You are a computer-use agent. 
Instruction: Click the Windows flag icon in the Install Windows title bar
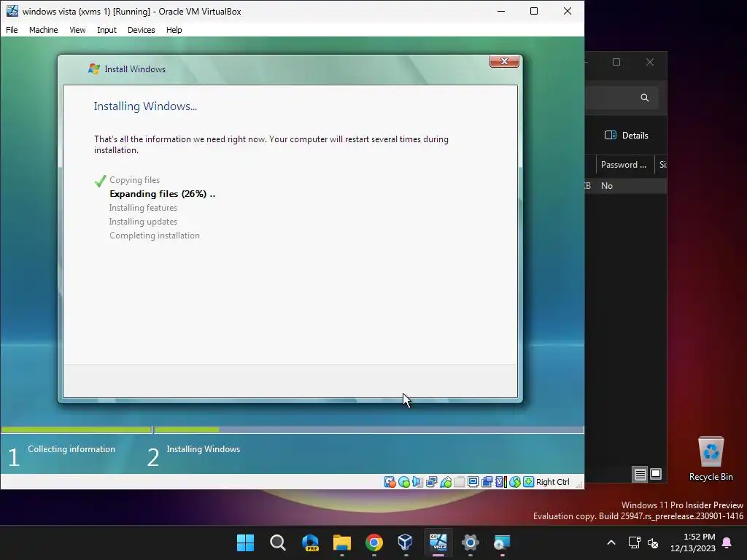click(94, 69)
